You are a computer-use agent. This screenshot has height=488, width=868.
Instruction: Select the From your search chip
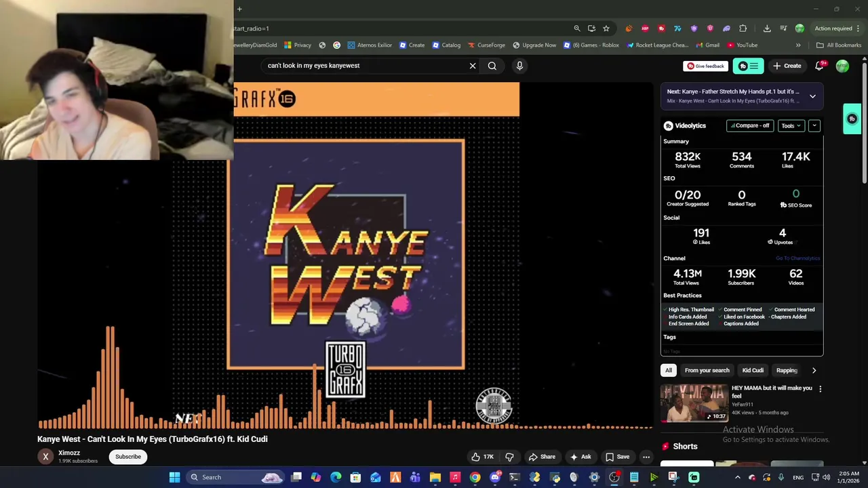[707, 370]
